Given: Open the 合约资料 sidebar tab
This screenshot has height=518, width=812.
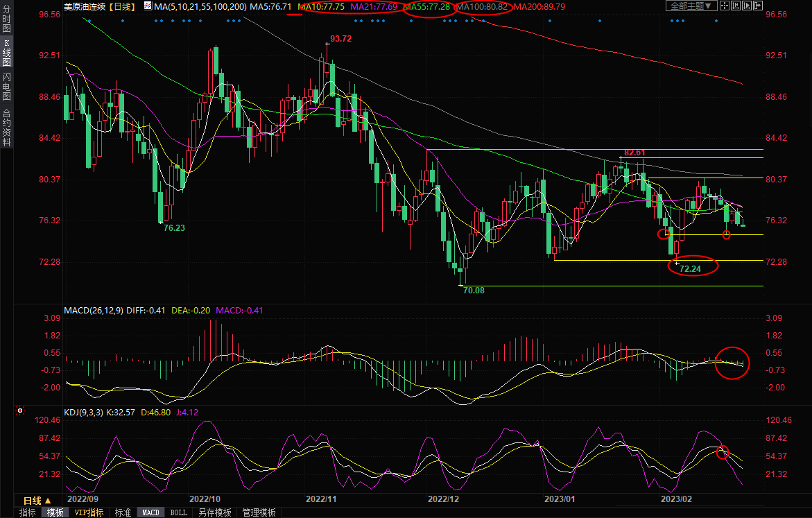Looking at the screenshot, I should tap(6, 128).
